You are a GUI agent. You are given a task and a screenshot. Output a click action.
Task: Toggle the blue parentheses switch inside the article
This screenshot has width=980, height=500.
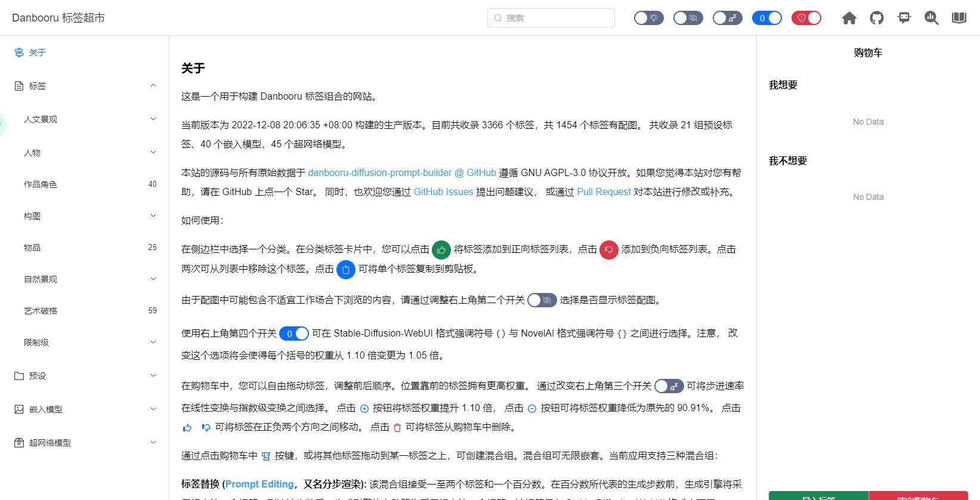tap(294, 334)
